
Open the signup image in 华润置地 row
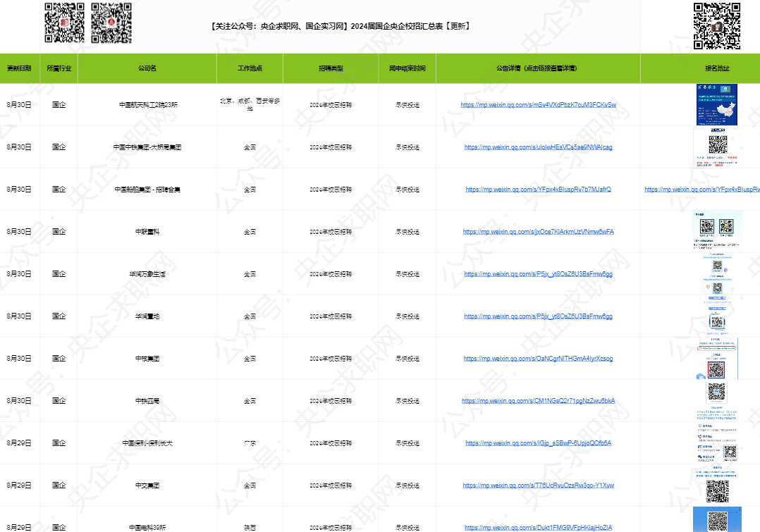point(718,316)
